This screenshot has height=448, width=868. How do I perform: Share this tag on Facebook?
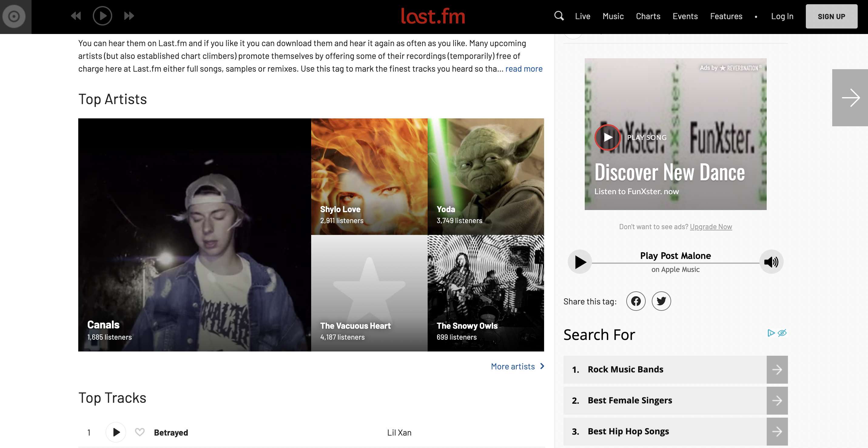point(636,301)
